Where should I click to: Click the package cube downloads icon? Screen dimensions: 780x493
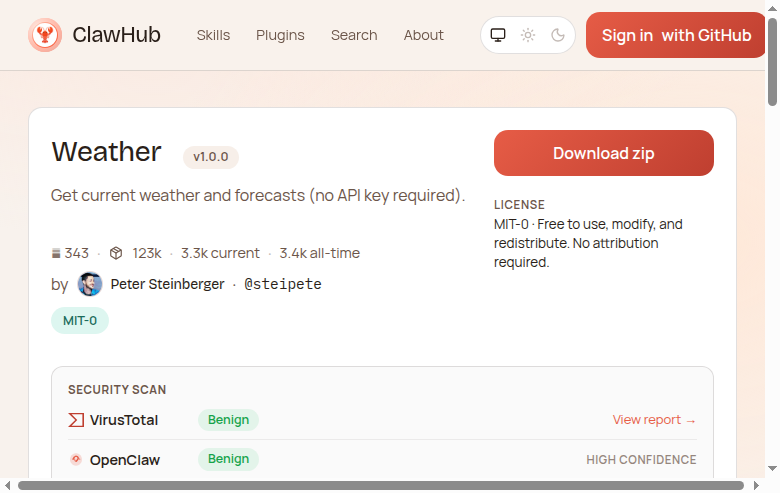[x=116, y=253]
